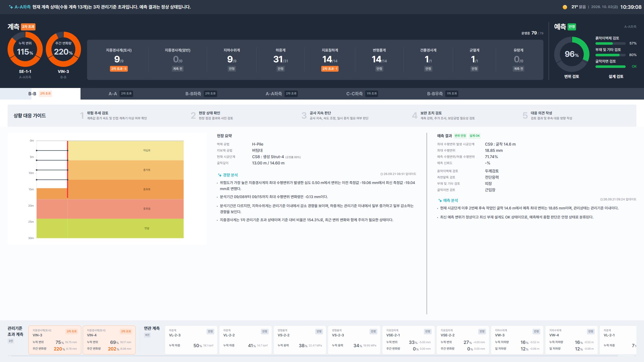Image resolution: width=644 pixels, height=362 pixels.
Task: Click the red retaining wall line in diagram
Action: coord(67,169)
